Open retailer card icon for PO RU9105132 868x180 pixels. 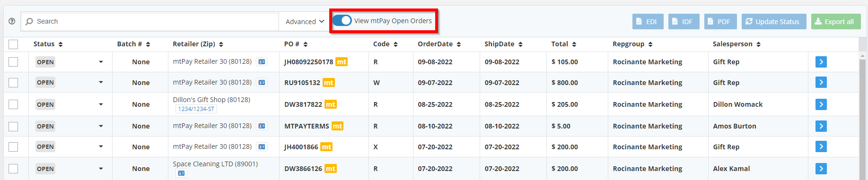click(262, 83)
